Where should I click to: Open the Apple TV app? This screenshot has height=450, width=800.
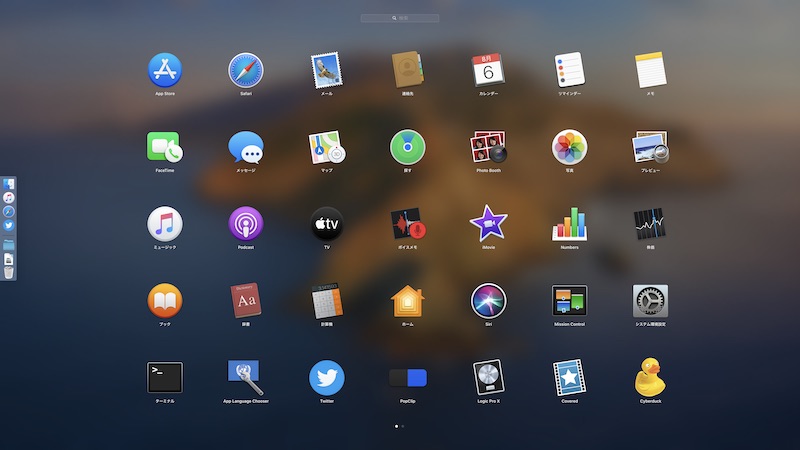[x=327, y=224]
